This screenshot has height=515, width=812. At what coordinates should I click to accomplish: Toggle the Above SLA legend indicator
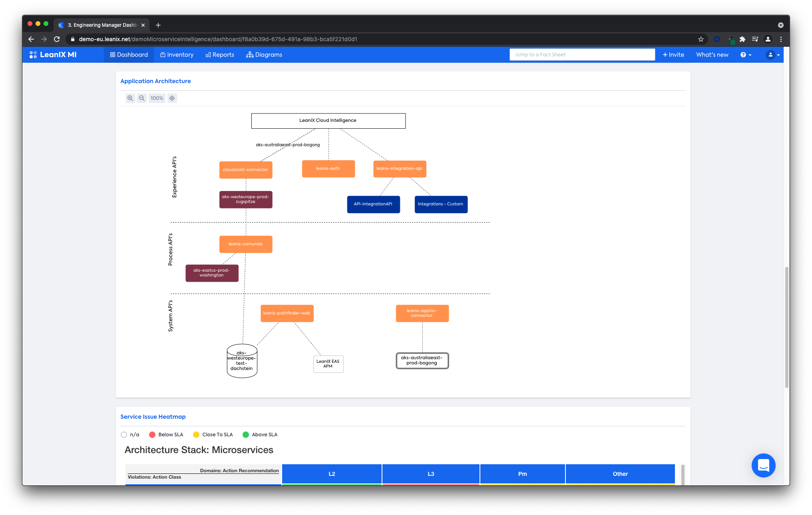pyautogui.click(x=246, y=435)
